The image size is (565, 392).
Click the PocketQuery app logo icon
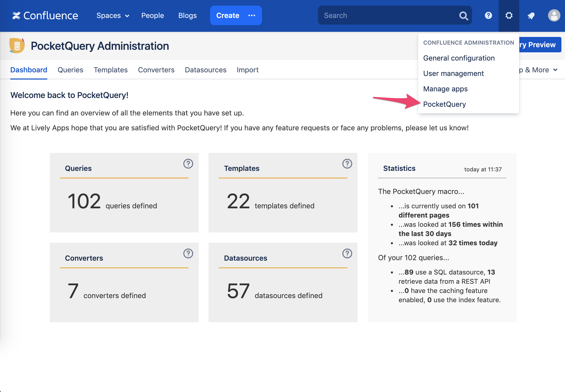pyautogui.click(x=17, y=46)
